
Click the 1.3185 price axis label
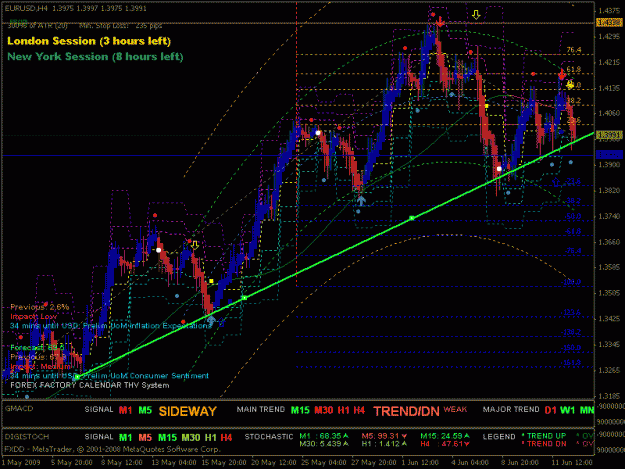609,396
